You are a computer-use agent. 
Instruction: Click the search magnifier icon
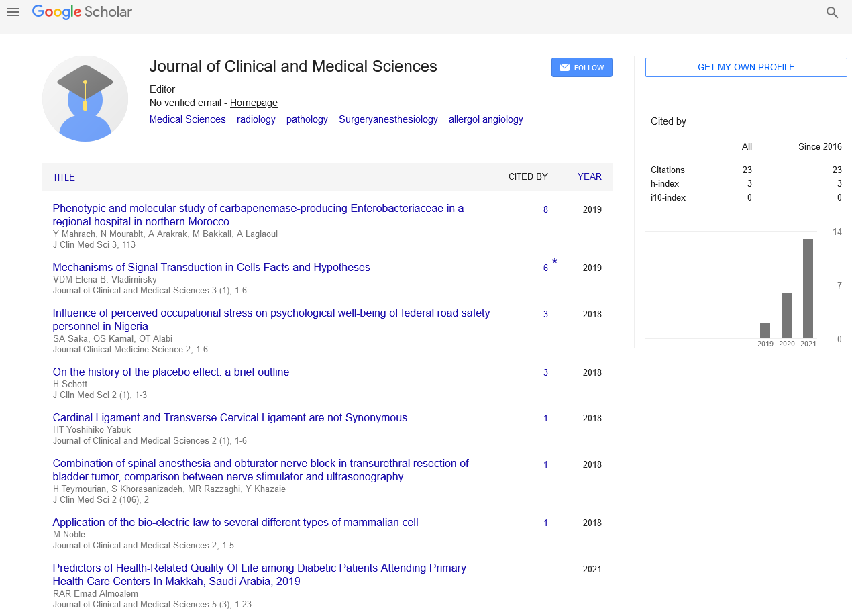[832, 13]
